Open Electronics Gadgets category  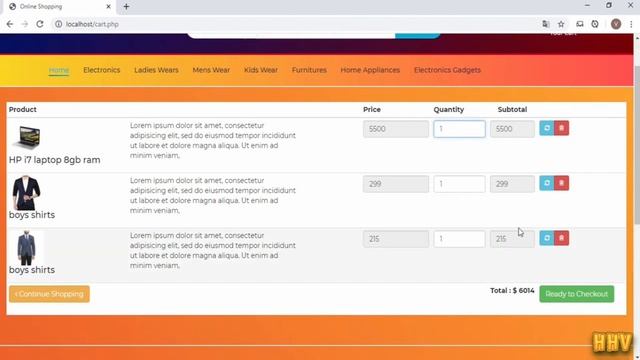tap(447, 70)
